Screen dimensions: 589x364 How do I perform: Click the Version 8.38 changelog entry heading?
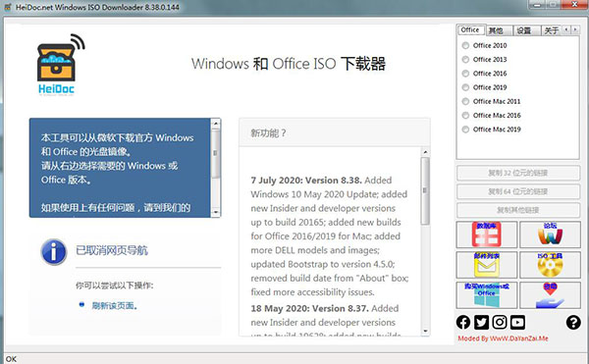tap(306, 181)
